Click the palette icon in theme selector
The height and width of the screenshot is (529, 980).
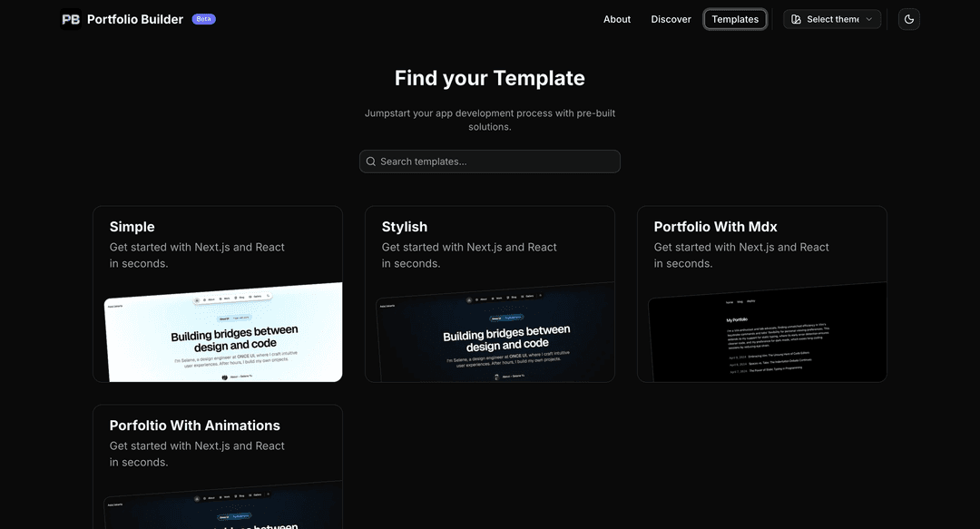point(796,19)
